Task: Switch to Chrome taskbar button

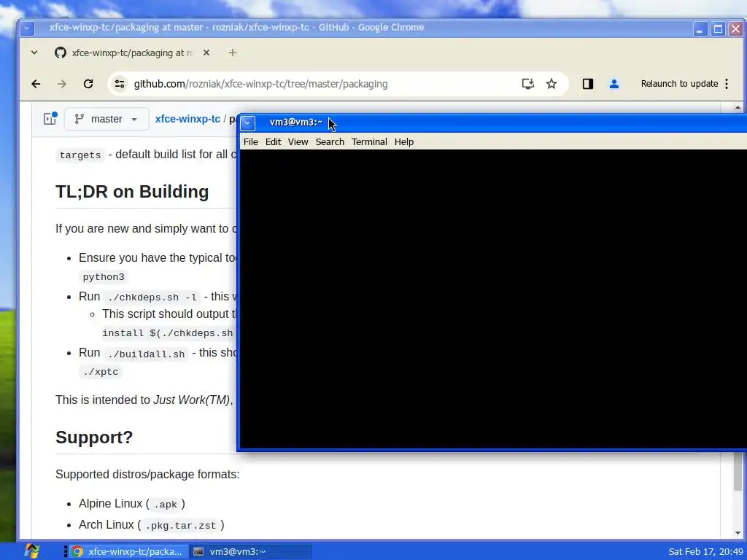Action: [128, 551]
